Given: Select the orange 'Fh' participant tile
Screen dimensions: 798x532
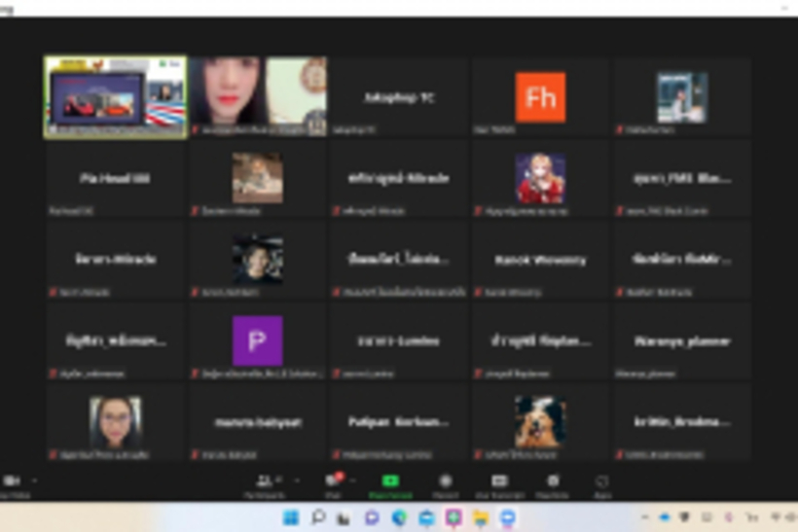Looking at the screenshot, I should (x=540, y=96).
